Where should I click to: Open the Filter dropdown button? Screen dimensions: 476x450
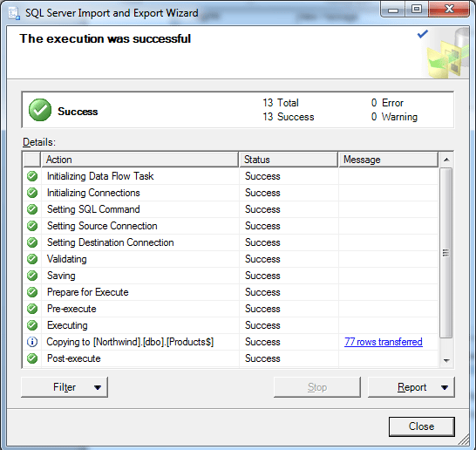[65, 387]
